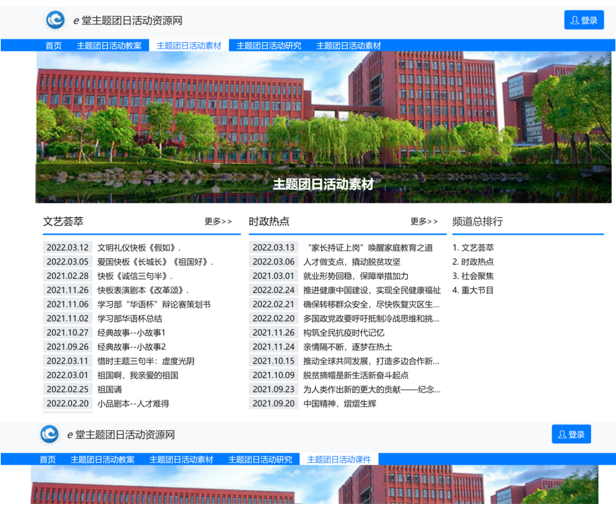The width and height of the screenshot is (616, 505).
Task: Open article 推进健康中国建设，实现全民健康福祉
Action: coord(372,290)
